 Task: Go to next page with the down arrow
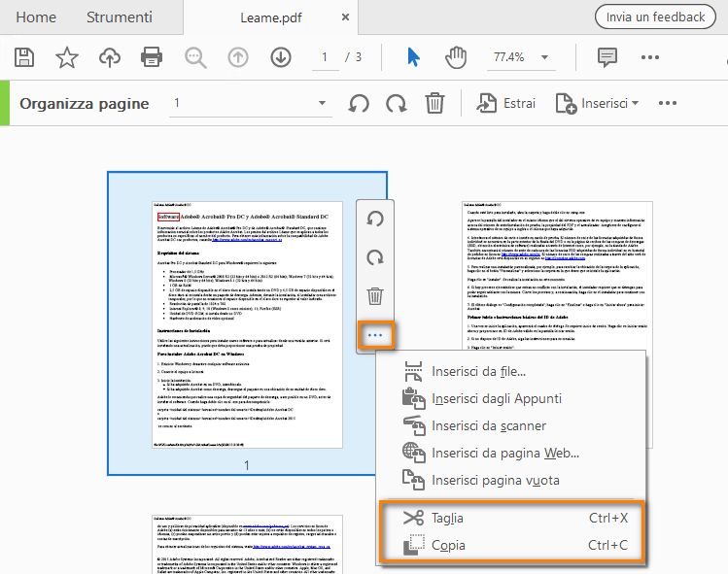(281, 57)
